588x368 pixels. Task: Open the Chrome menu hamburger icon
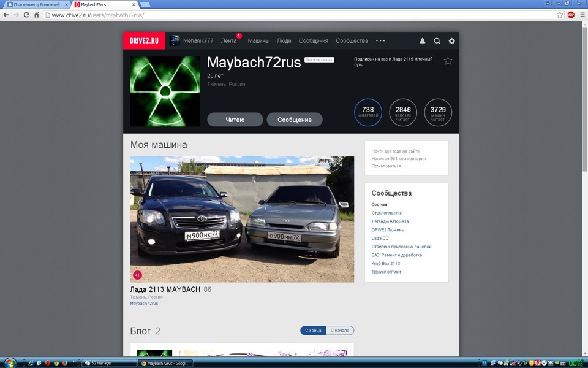click(x=582, y=15)
